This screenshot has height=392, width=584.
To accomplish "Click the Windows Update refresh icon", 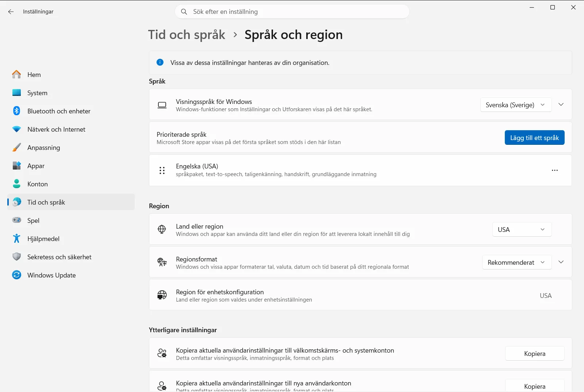I will pyautogui.click(x=16, y=275).
